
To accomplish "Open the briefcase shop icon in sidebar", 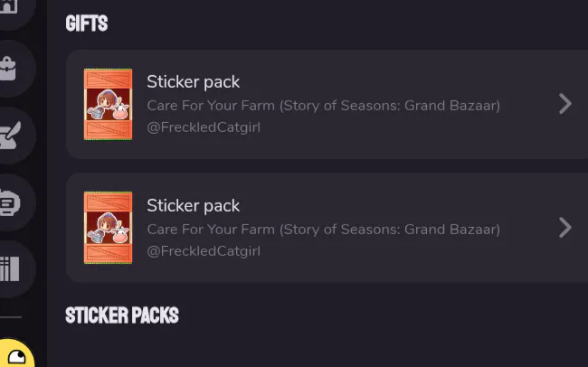I will [8, 69].
